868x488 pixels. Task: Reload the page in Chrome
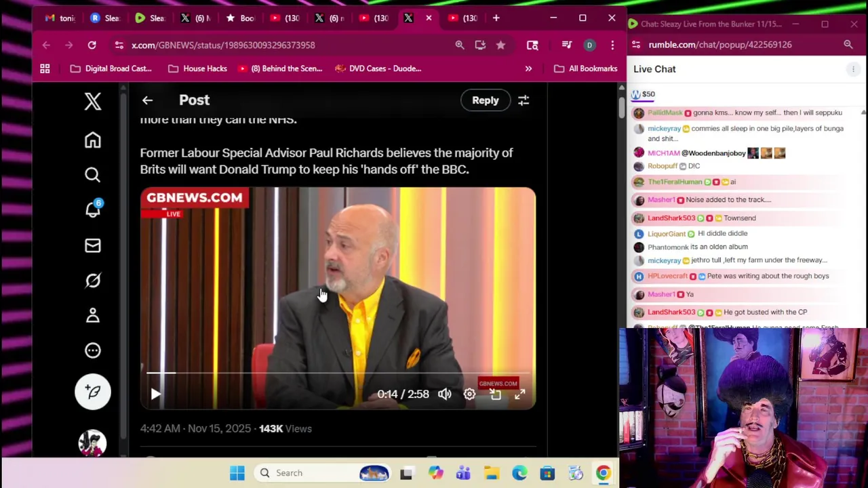click(92, 45)
